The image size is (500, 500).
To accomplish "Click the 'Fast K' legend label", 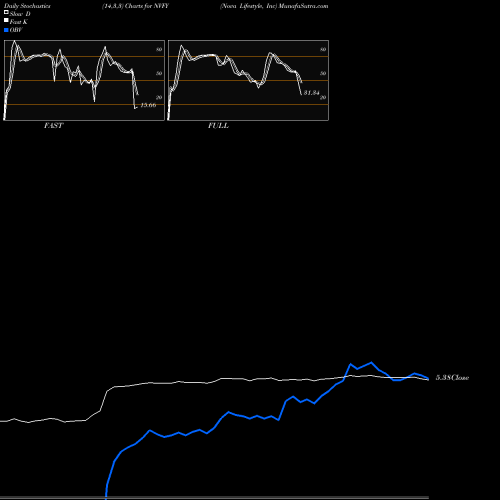I will pyautogui.click(x=19, y=22).
